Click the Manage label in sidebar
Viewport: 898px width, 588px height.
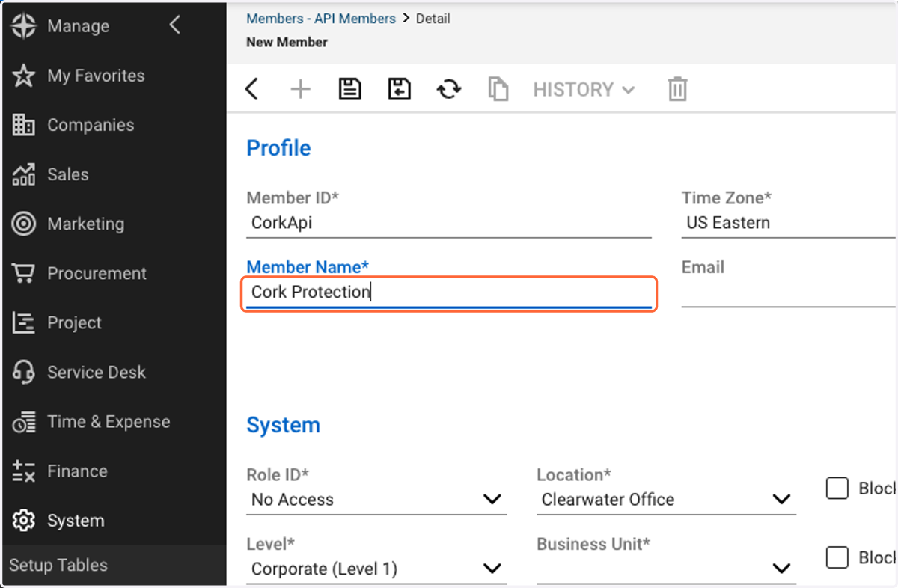(78, 26)
